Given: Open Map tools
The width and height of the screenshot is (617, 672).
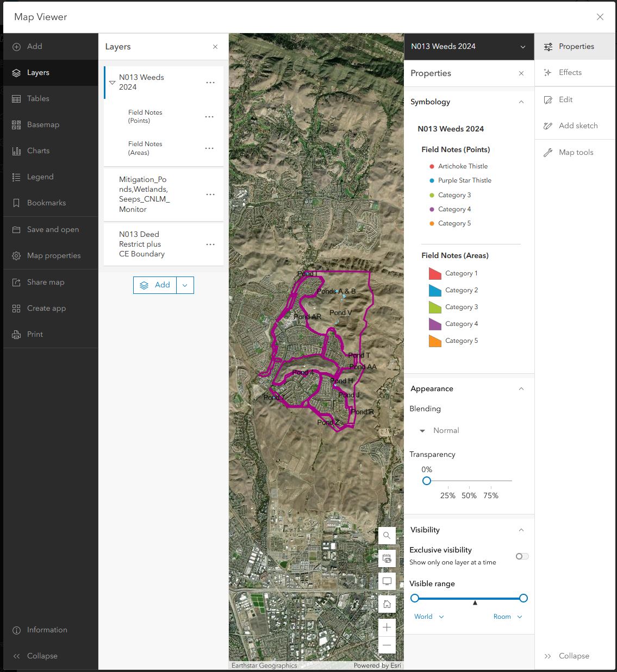Looking at the screenshot, I should [575, 152].
